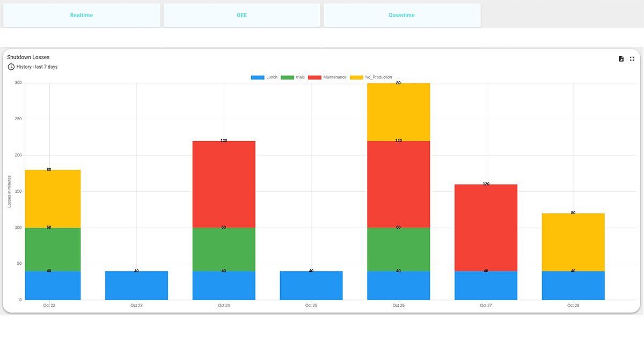Expand the Shutdown Losses chart to fullscreen
The image size is (644, 362).
pos(632,59)
